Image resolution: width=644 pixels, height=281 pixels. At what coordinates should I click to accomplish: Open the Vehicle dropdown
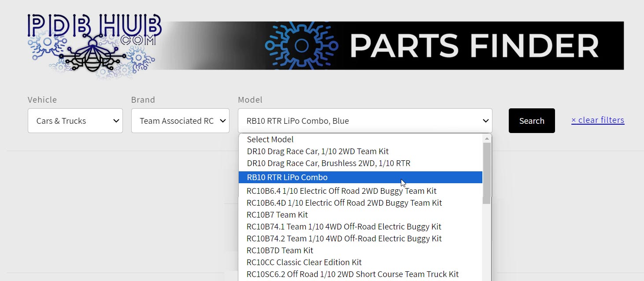[75, 120]
